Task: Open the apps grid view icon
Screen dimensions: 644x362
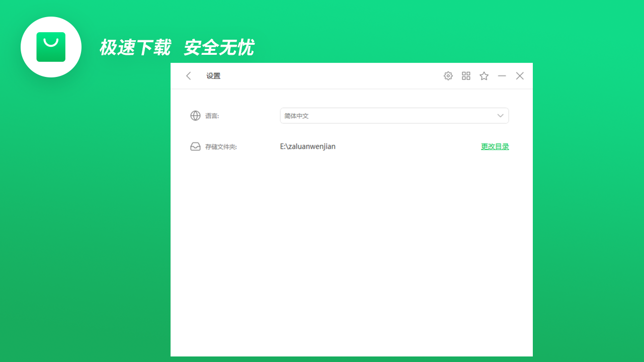Action: tap(466, 75)
